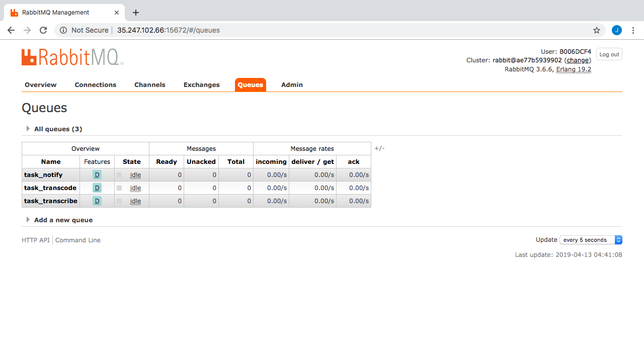
Task: Click the Log out button
Action: click(609, 54)
